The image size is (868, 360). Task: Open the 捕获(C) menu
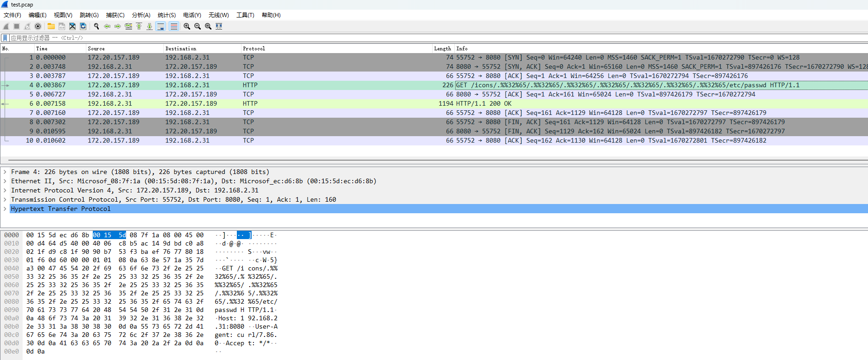point(115,15)
